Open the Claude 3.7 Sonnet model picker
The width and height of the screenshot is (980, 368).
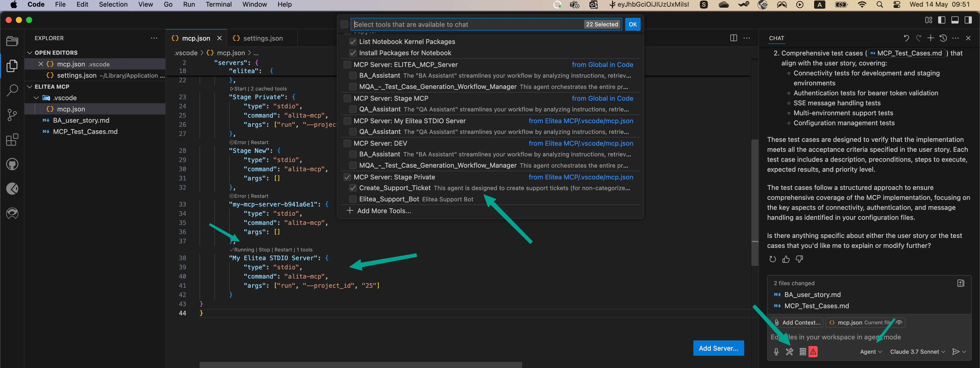click(917, 352)
